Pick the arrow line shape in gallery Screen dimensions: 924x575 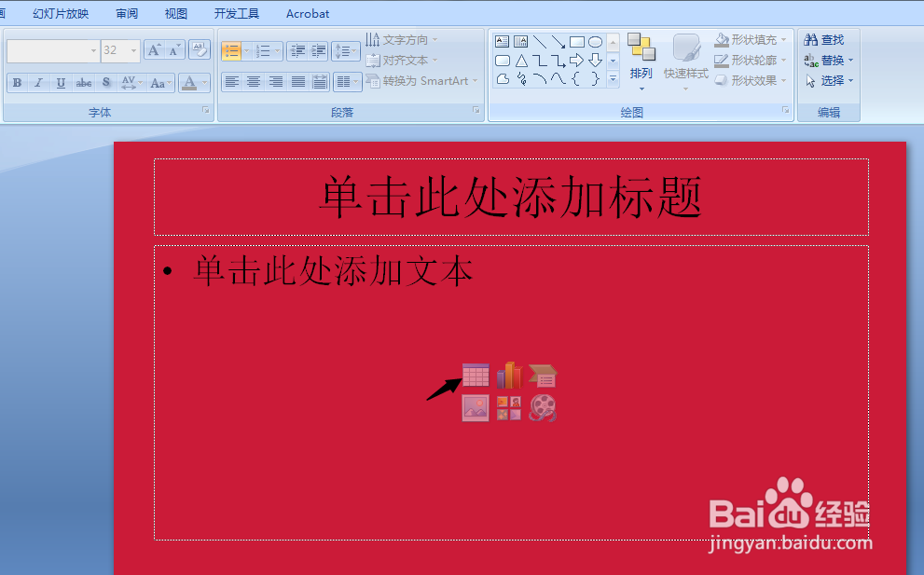559,41
